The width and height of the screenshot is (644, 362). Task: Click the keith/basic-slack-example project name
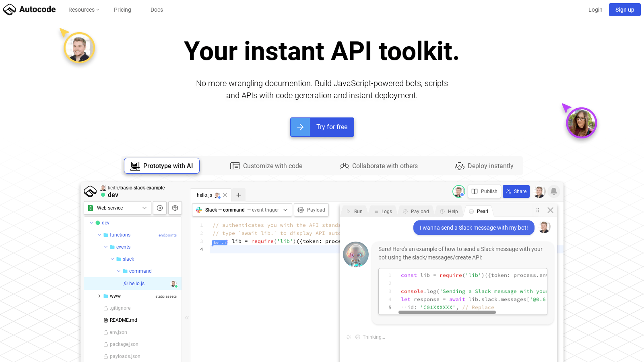pos(136,188)
